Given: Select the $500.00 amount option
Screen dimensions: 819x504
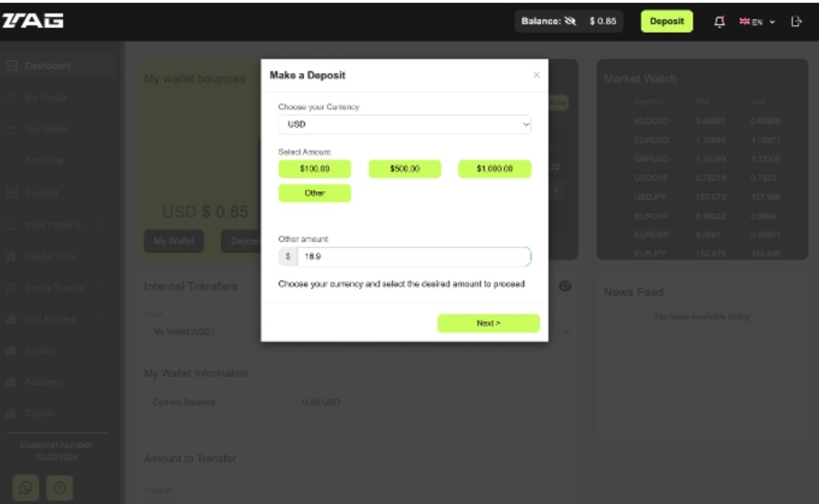Looking at the screenshot, I should click(x=405, y=169).
